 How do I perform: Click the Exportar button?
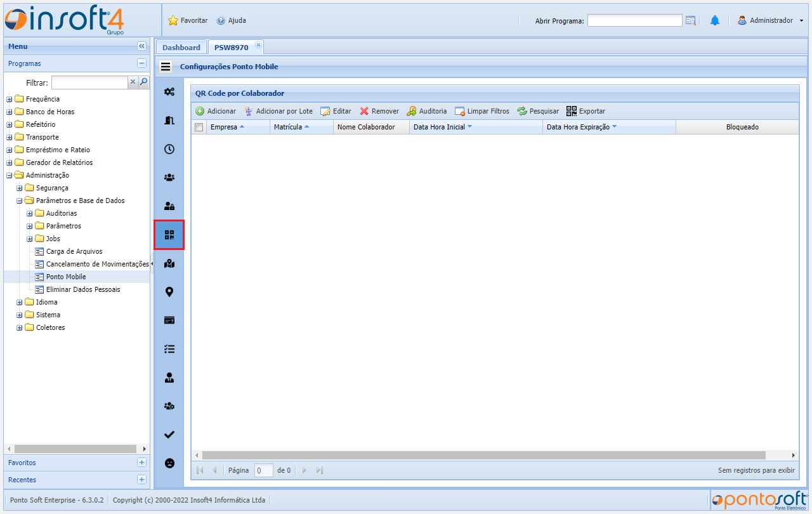(x=586, y=111)
